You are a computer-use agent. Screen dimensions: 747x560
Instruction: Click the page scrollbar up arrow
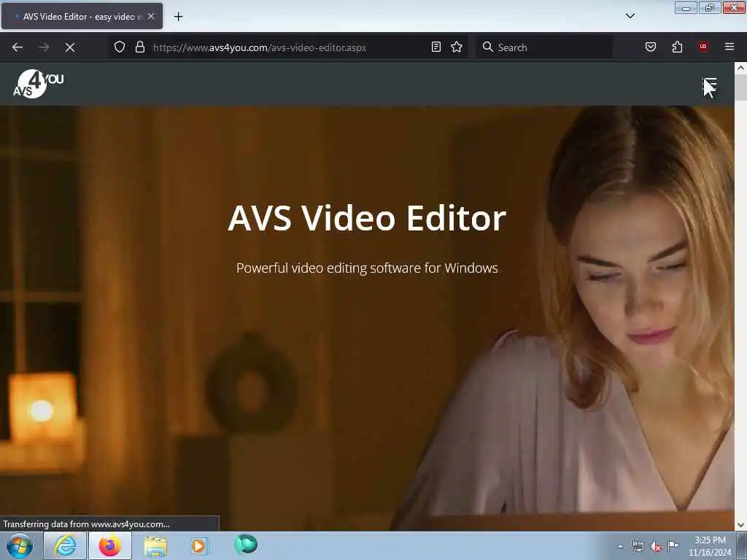[740, 68]
